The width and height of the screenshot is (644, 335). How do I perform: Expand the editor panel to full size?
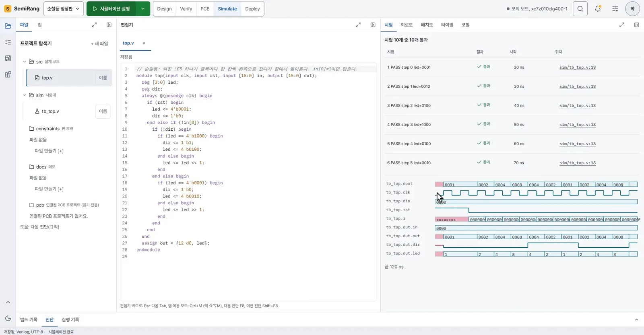(x=358, y=25)
